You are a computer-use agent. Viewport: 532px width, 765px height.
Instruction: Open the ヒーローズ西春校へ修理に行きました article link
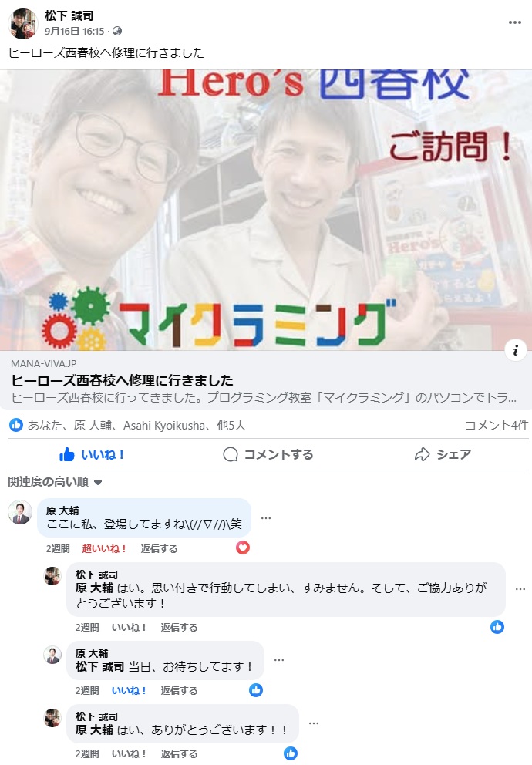pos(122,380)
